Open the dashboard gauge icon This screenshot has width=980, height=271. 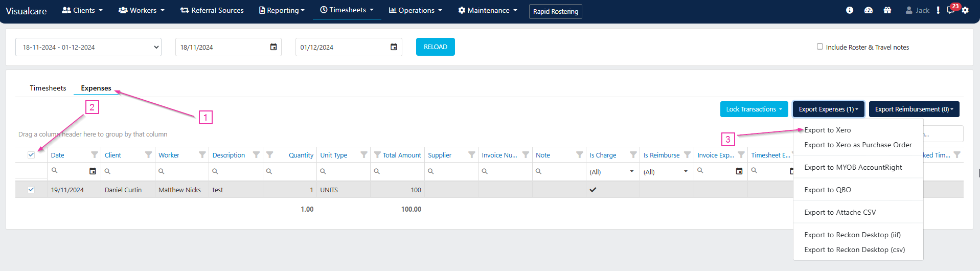[x=869, y=10]
